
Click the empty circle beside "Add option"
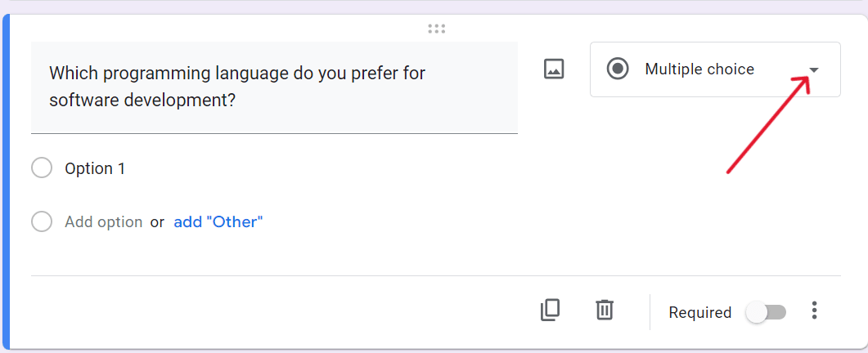(x=42, y=221)
